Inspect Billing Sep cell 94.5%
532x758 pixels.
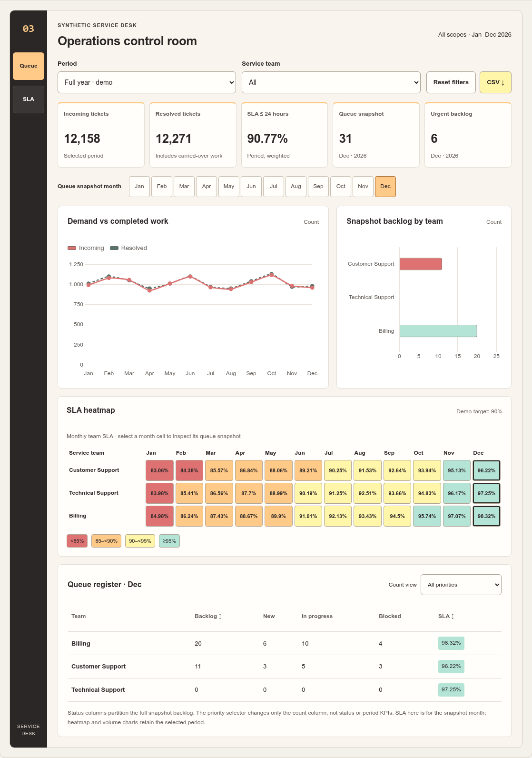[397, 516]
